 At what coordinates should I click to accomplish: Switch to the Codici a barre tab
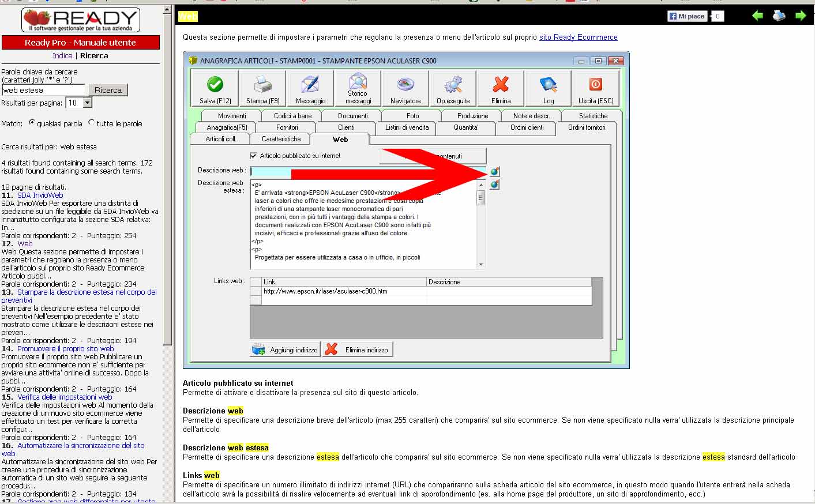293,116
